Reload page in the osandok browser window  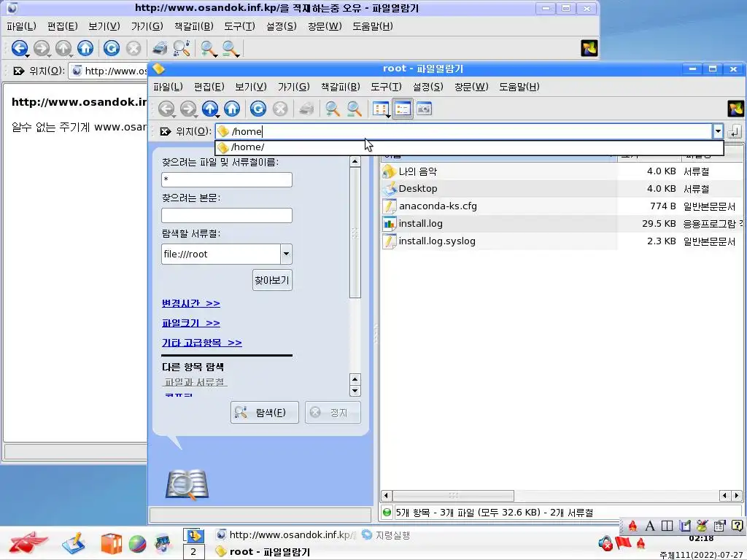(x=112, y=48)
